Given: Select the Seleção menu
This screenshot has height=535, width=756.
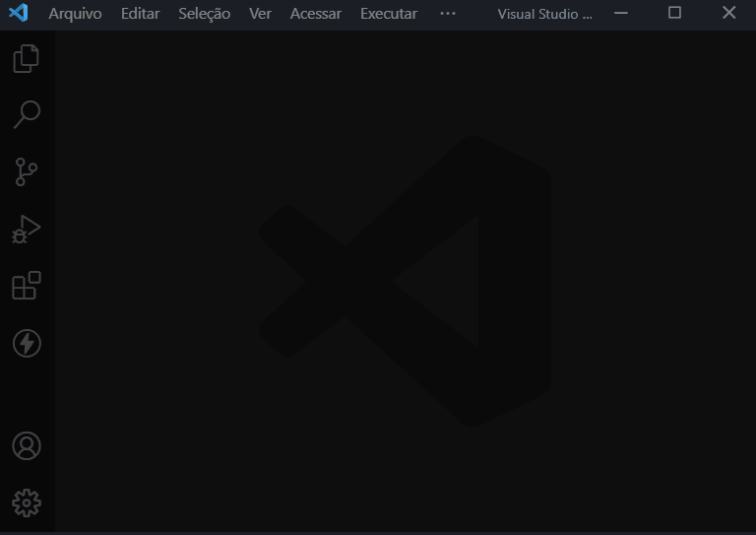Looking at the screenshot, I should (204, 14).
